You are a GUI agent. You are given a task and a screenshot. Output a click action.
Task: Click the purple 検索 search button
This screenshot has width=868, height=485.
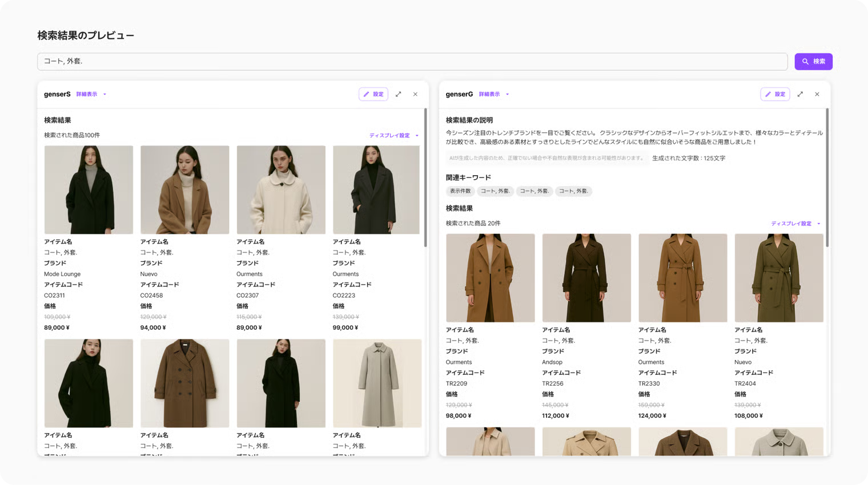tap(813, 62)
